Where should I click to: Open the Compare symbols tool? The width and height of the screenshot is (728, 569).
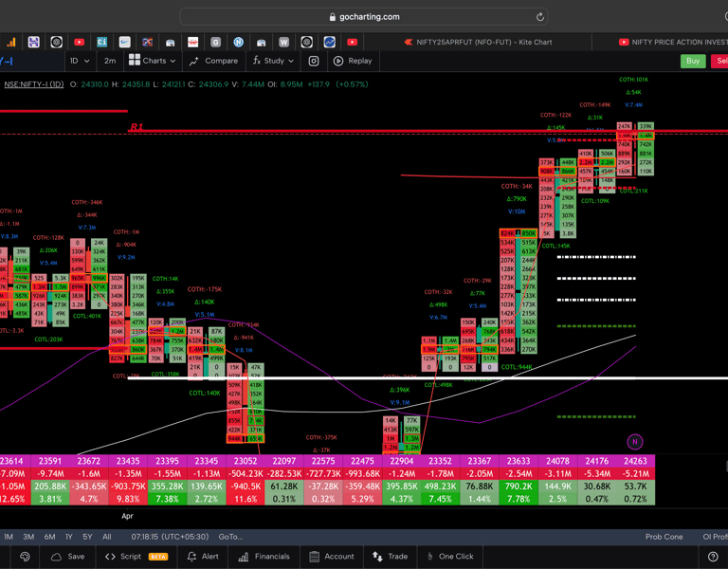(x=214, y=61)
